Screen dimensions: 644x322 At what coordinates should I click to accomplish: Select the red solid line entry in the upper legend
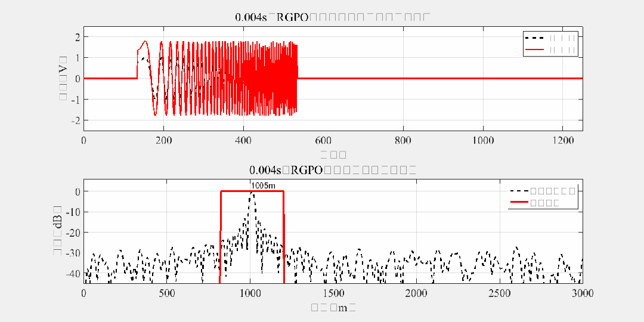[x=551, y=49]
